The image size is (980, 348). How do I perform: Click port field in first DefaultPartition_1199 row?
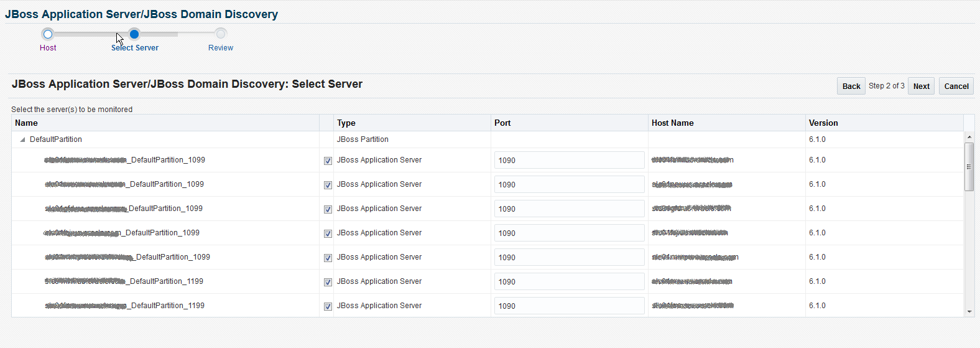(570, 281)
